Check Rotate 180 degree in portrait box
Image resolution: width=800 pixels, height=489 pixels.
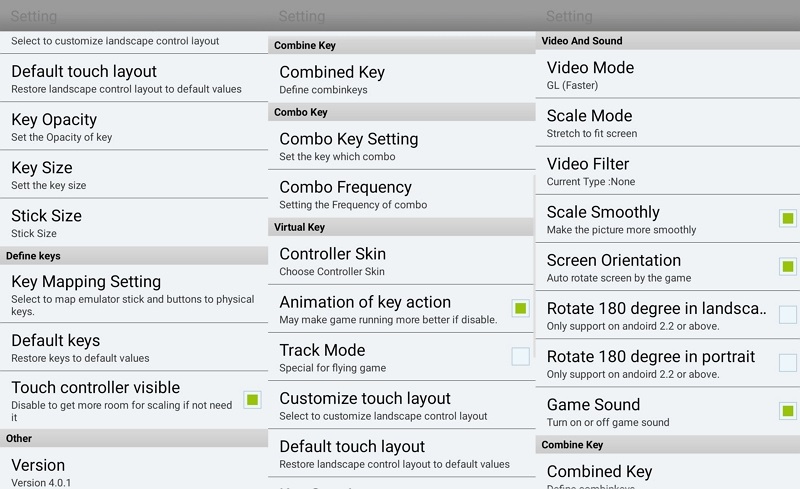point(787,362)
